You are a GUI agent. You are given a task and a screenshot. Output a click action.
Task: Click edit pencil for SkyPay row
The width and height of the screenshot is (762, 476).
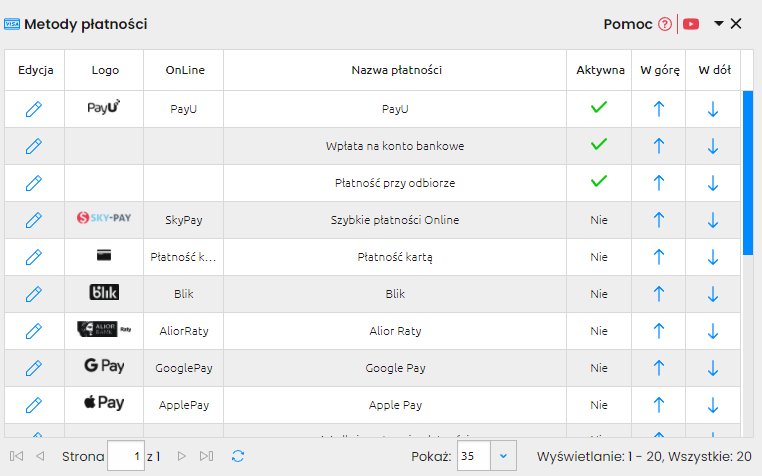coord(34,220)
